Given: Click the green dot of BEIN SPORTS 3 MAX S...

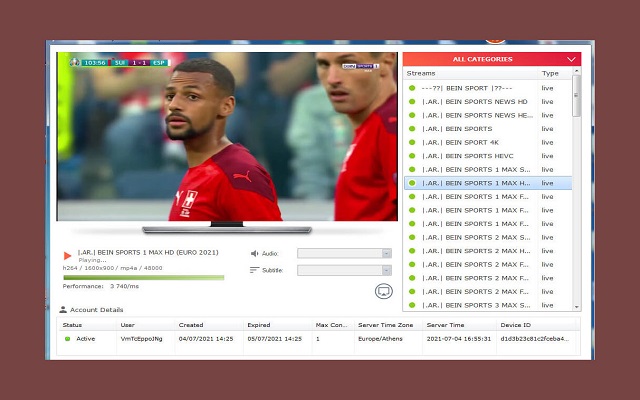Looking at the screenshot, I should point(412,305).
